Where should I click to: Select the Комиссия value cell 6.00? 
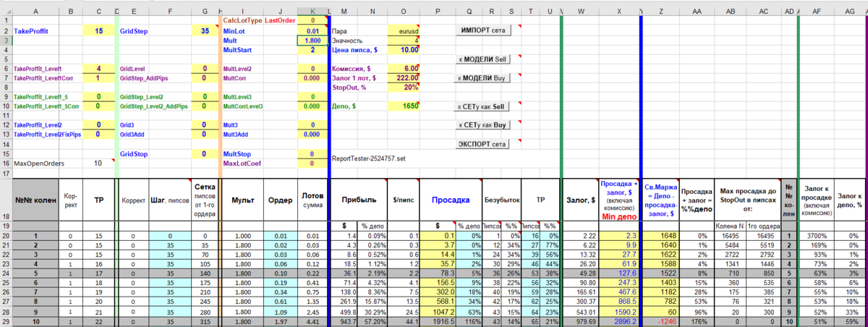pos(404,69)
